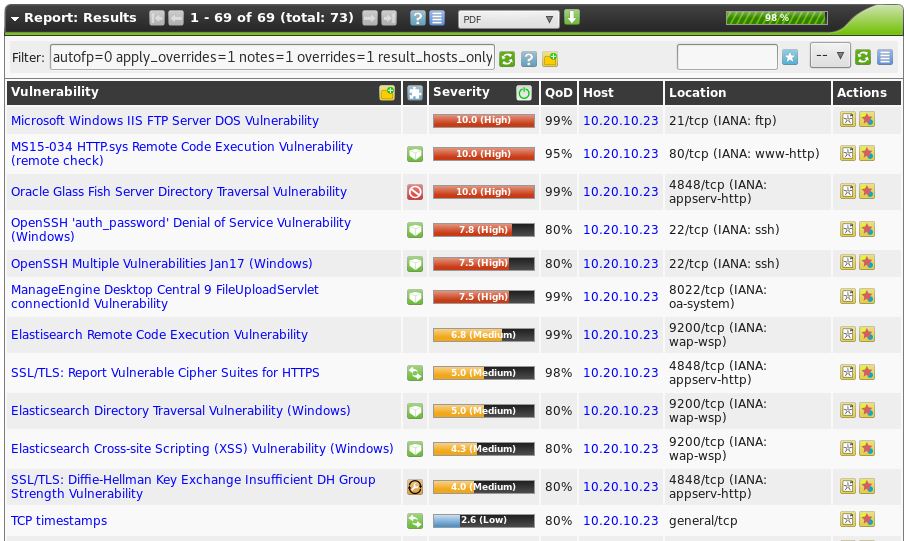Open host 10.20.10.23 in the IIS FTP row

620,121
